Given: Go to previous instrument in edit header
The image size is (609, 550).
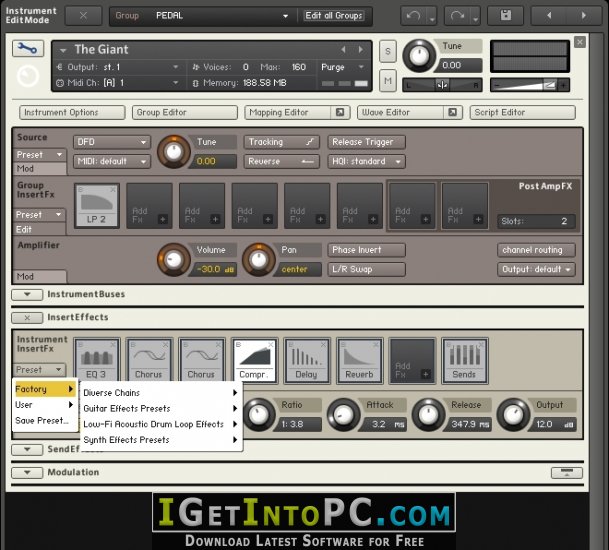Looking at the screenshot, I should pos(549,16).
